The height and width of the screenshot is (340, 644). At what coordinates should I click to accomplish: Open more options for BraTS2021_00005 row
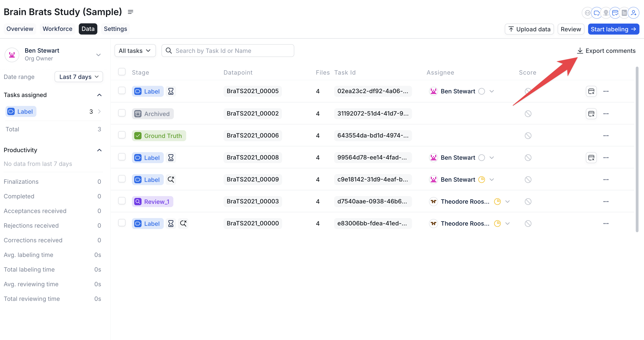[606, 91]
